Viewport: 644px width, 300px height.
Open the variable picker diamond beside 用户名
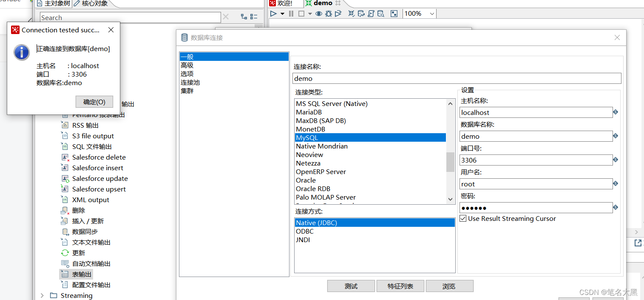click(615, 184)
